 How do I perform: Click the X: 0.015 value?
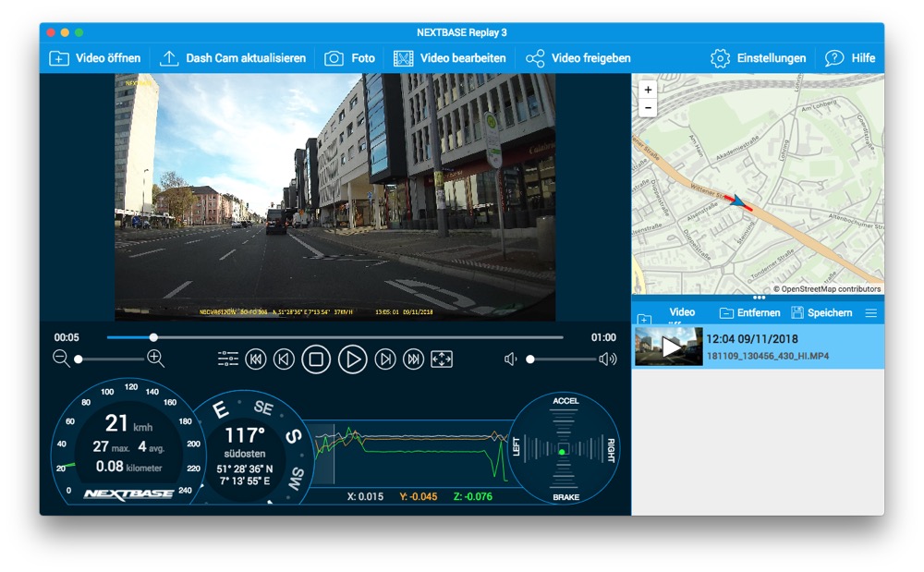point(365,496)
